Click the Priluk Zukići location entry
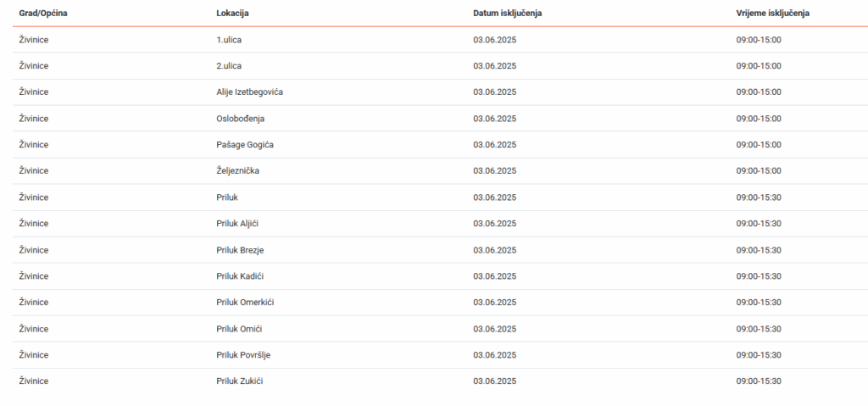 pyautogui.click(x=240, y=381)
